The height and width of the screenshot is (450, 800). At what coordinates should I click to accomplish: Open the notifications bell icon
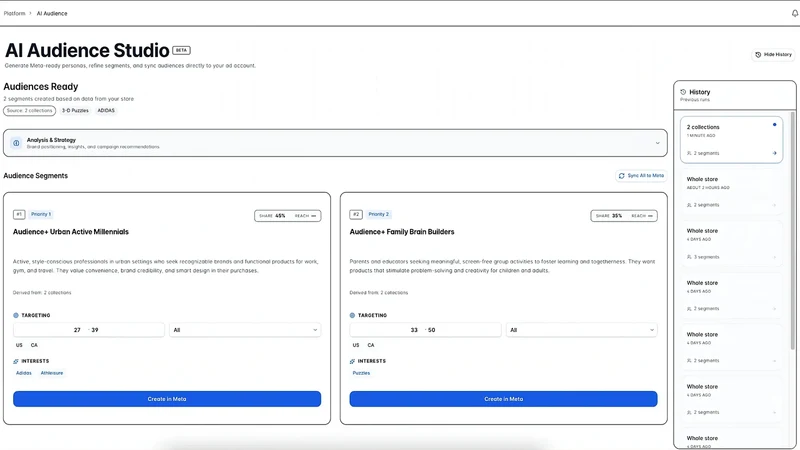794,13
